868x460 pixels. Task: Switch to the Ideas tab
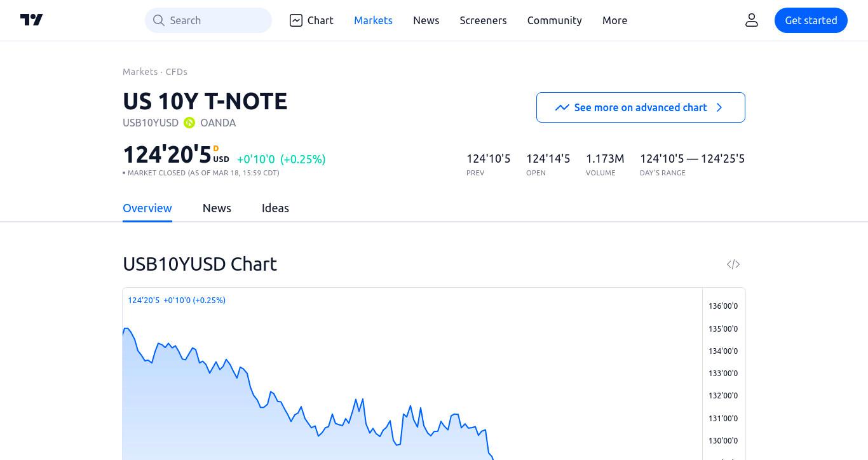[x=275, y=208]
